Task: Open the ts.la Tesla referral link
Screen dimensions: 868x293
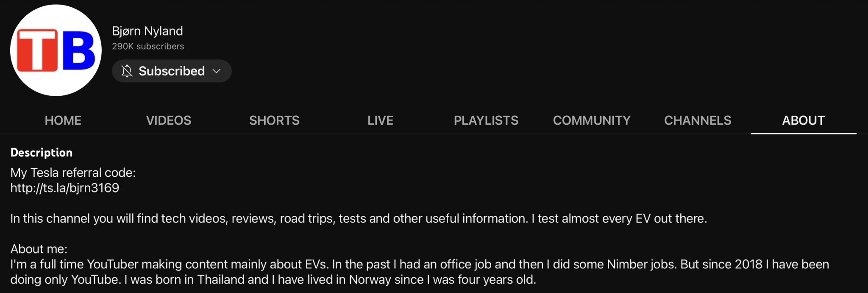Action: click(65, 188)
